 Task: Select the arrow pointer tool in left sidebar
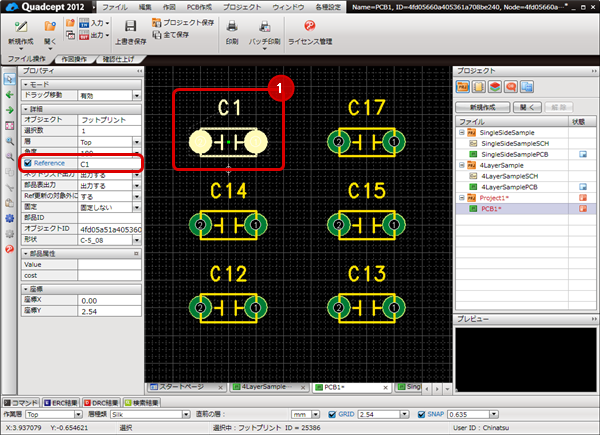coord(9,79)
